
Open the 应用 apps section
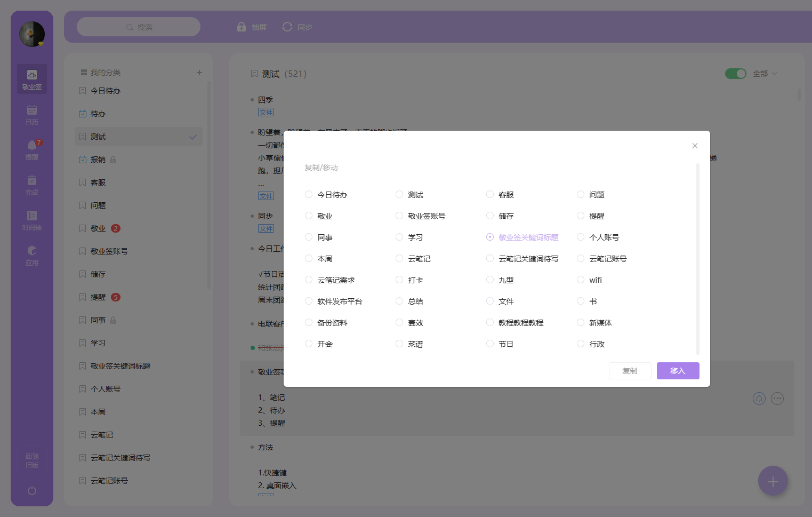pos(32,255)
